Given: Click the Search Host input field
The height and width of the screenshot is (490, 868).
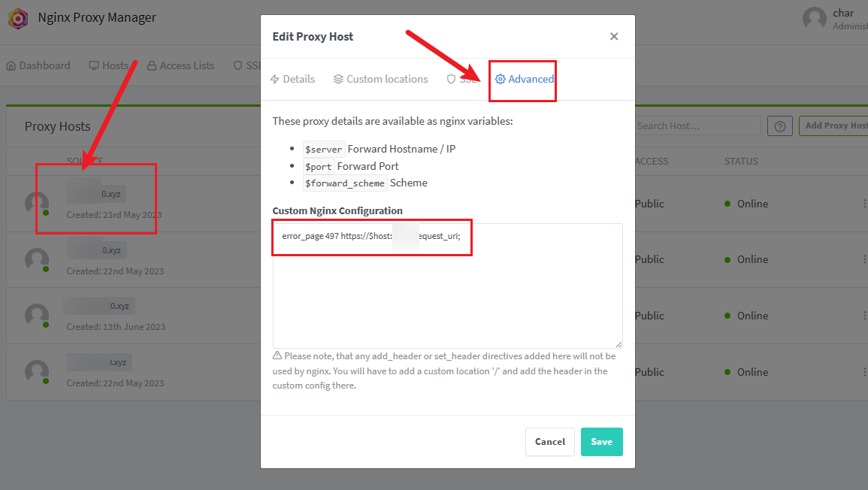Looking at the screenshot, I should tap(697, 126).
